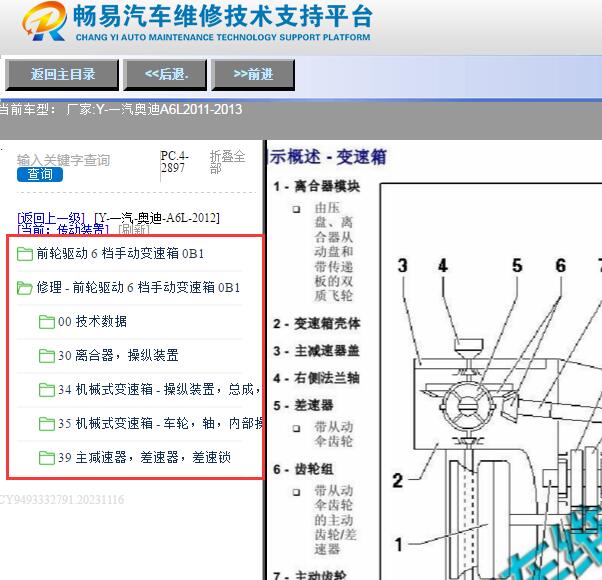Image resolution: width=602 pixels, height=580 pixels.
Task: Click the 输入关键字查询 search field
Action: pyautogui.click(x=64, y=160)
